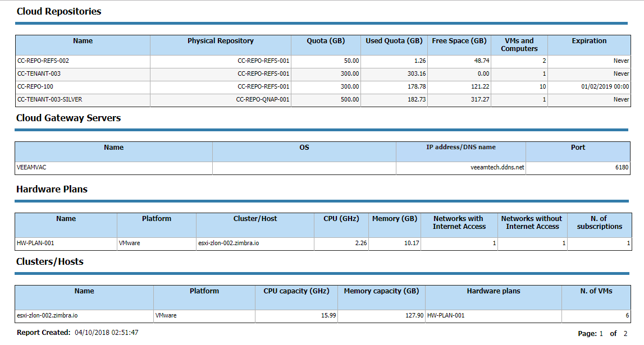Click the Report Created timestamp

pos(106,333)
